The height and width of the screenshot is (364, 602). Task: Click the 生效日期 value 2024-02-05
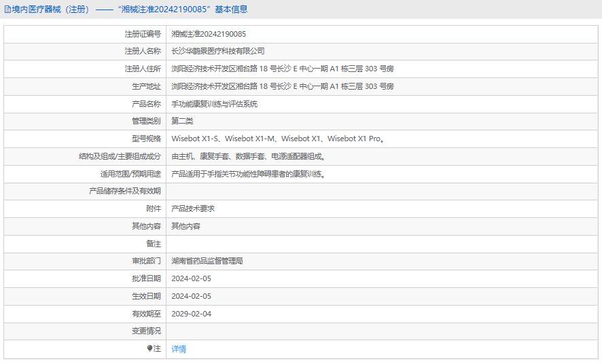(191, 296)
